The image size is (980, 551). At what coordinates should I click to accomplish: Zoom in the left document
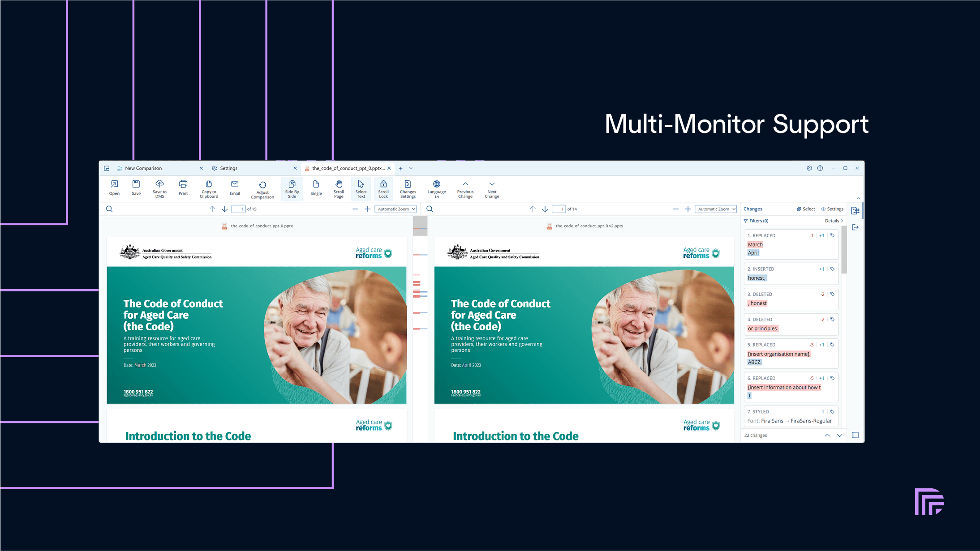[368, 209]
